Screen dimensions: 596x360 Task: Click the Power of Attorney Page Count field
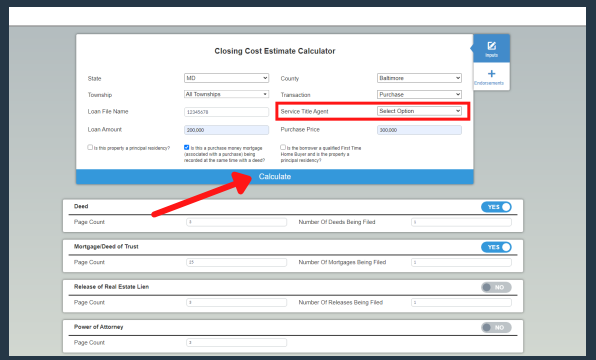click(236, 343)
